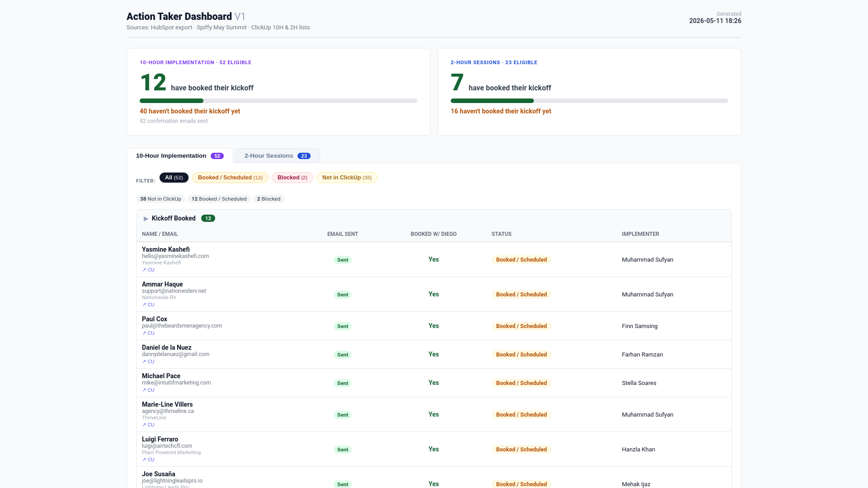The image size is (868, 488).
Task: Open Ammar Haque's CU ClickUp link
Action: click(148, 305)
